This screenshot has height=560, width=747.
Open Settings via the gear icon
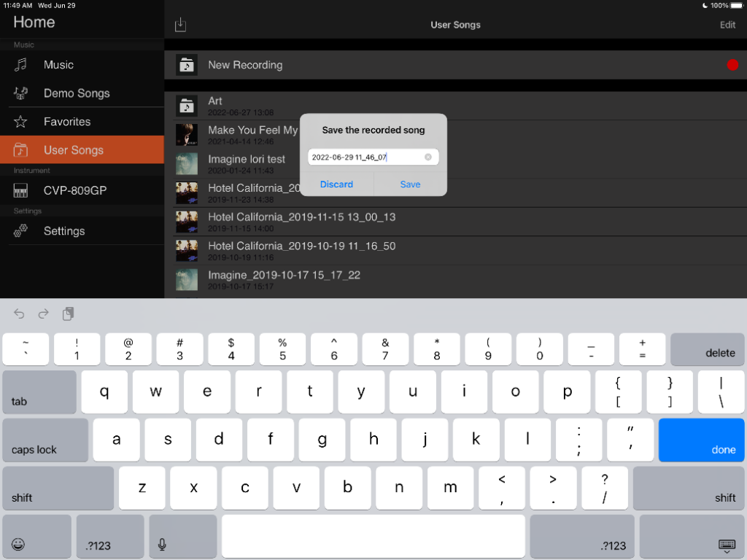tap(66, 231)
